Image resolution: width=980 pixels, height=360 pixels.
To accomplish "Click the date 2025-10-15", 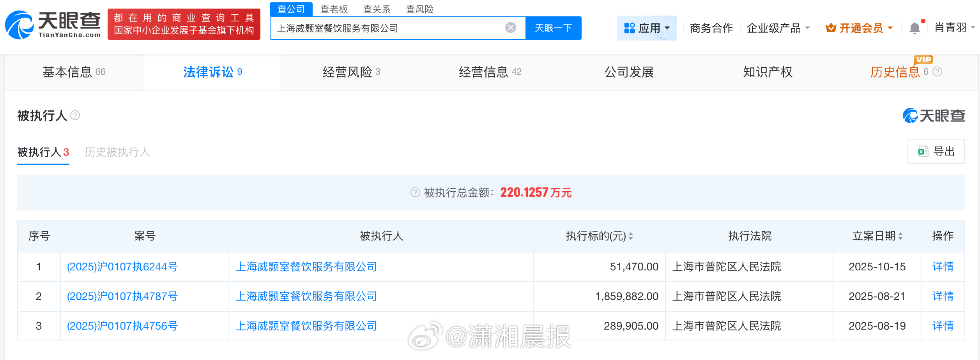I will 877,267.
